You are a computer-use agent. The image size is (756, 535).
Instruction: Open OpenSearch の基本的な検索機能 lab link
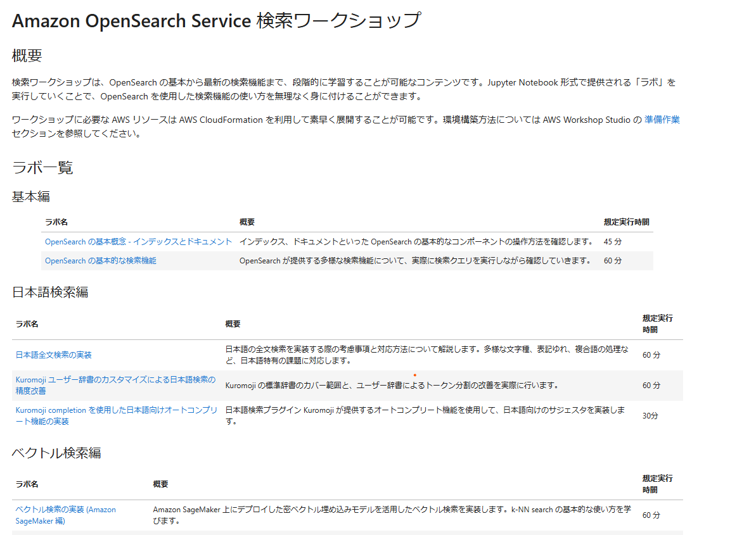pos(100,260)
